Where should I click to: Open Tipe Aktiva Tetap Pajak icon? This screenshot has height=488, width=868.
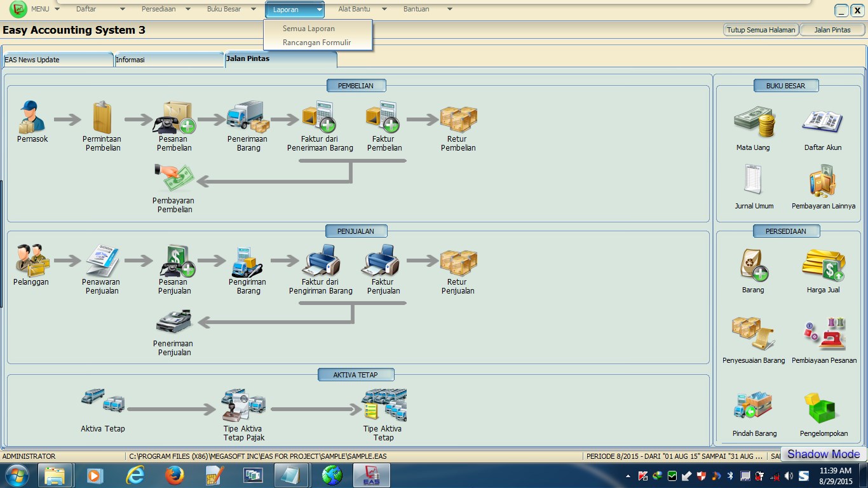pyautogui.click(x=243, y=405)
